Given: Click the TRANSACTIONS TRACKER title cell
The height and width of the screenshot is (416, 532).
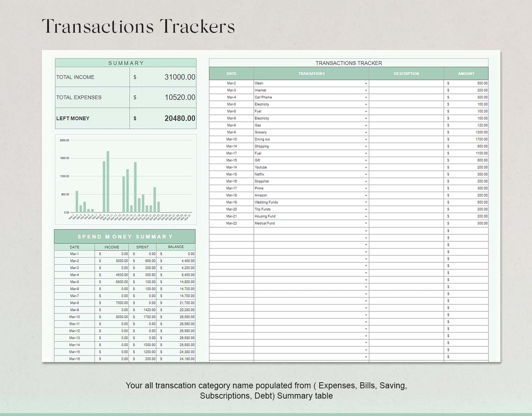Looking at the screenshot, I should [349, 63].
